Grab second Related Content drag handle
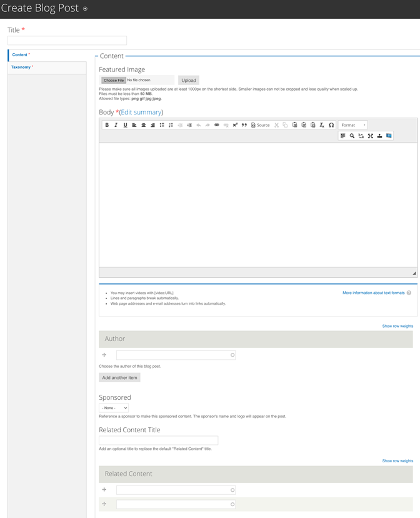The height and width of the screenshot is (518, 420). [104, 504]
